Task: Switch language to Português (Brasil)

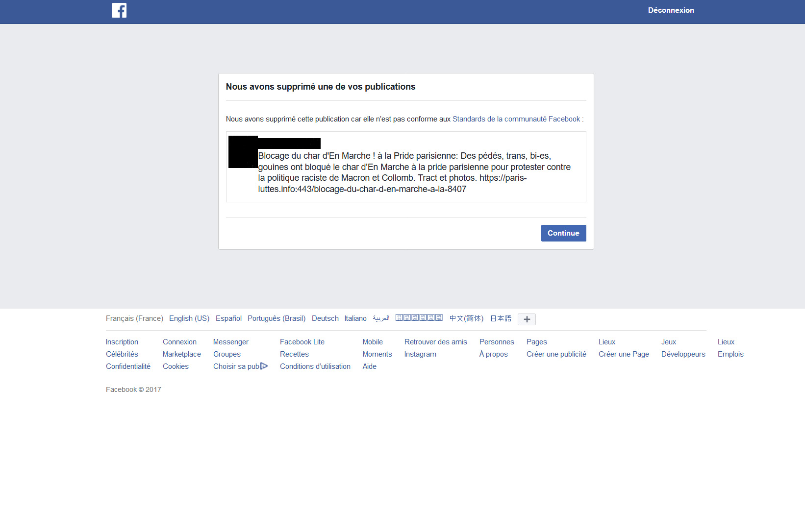Action: (277, 318)
